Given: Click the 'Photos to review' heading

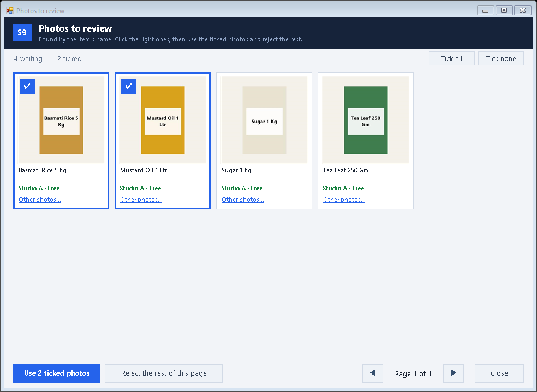Looking at the screenshot, I should coord(75,28).
